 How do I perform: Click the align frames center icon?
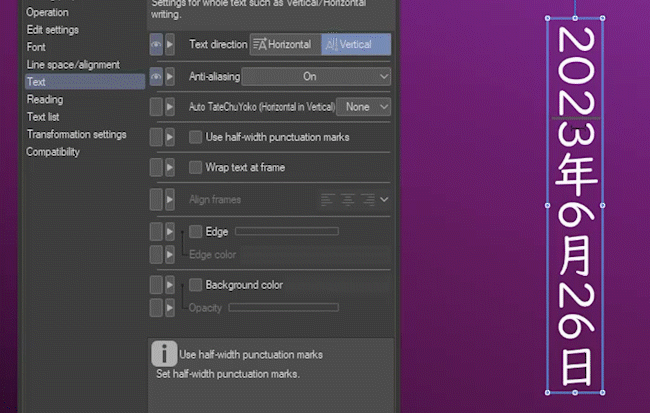pyautogui.click(x=348, y=200)
